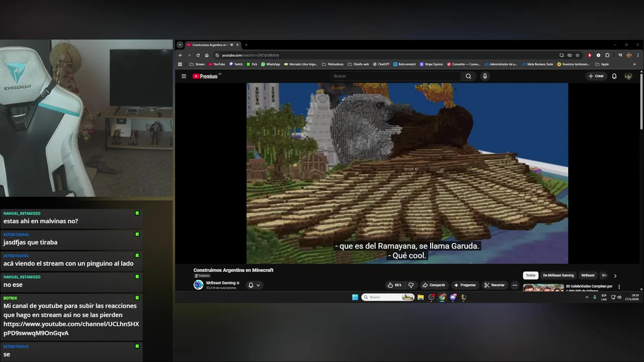Screen dimensions: 644x362
Task: Open the Stripe Express bookmark
Action: coord(431,64)
